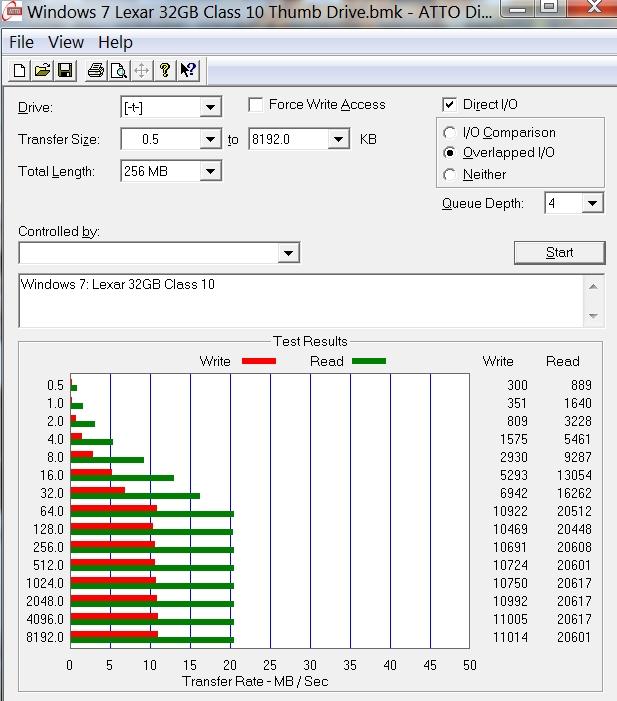617x701 pixels.
Task: Click the New file toolbar icon
Action: coord(20,71)
